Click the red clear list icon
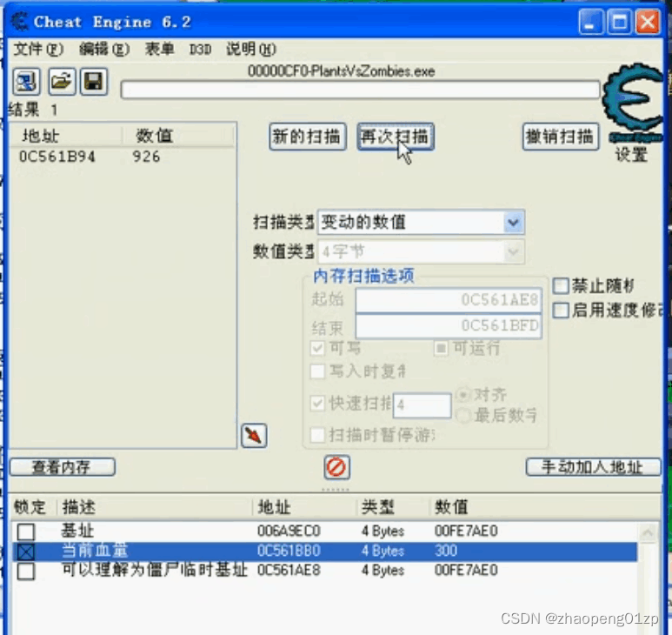 click(x=336, y=467)
